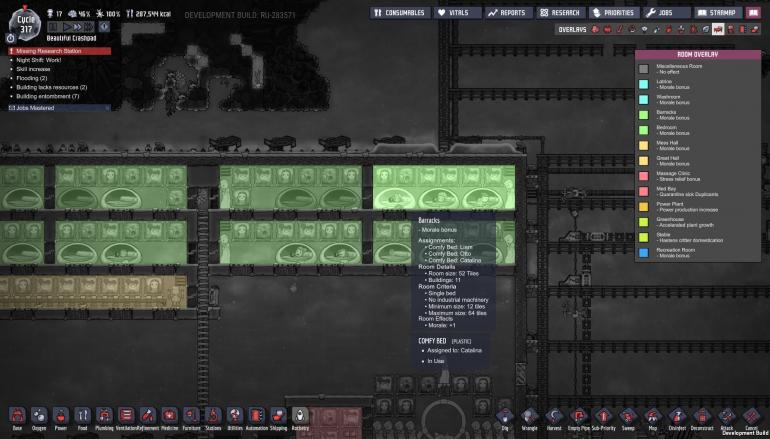The height and width of the screenshot is (439, 770).
Task: Click the Cycle 317 clock
Action: (26, 24)
